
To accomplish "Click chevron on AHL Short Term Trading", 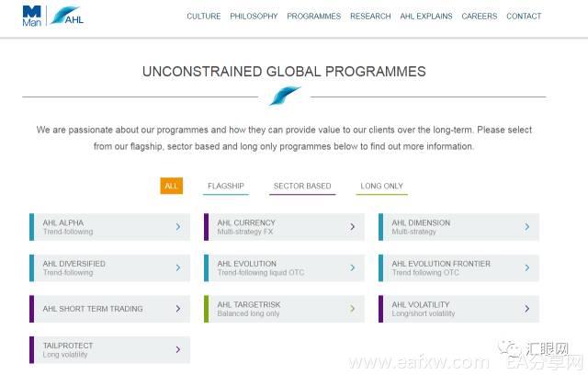I will [x=178, y=309].
